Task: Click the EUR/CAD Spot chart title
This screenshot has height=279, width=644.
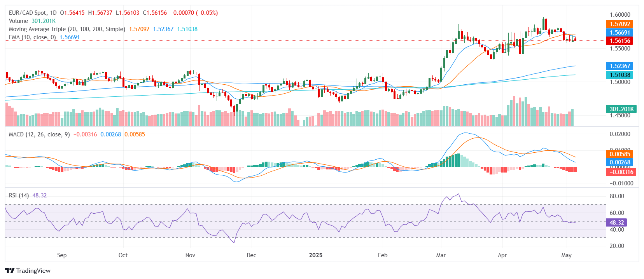Action: point(33,13)
